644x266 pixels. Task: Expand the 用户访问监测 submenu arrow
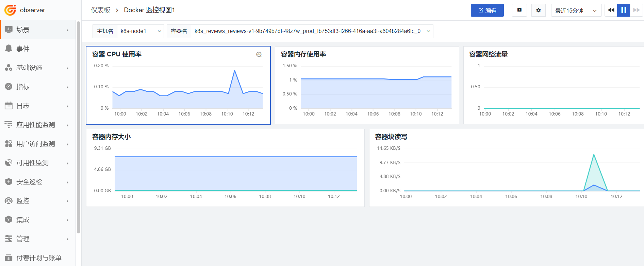[67, 144]
